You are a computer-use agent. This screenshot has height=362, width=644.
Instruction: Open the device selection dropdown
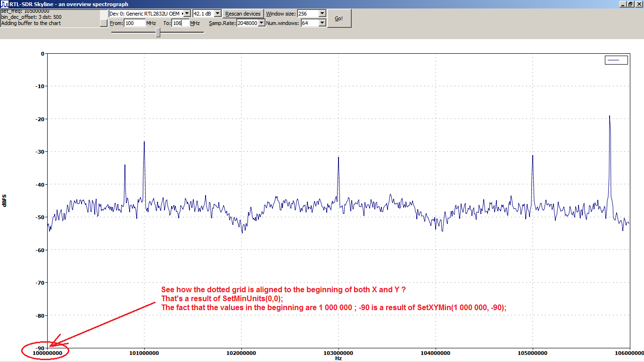pos(187,14)
